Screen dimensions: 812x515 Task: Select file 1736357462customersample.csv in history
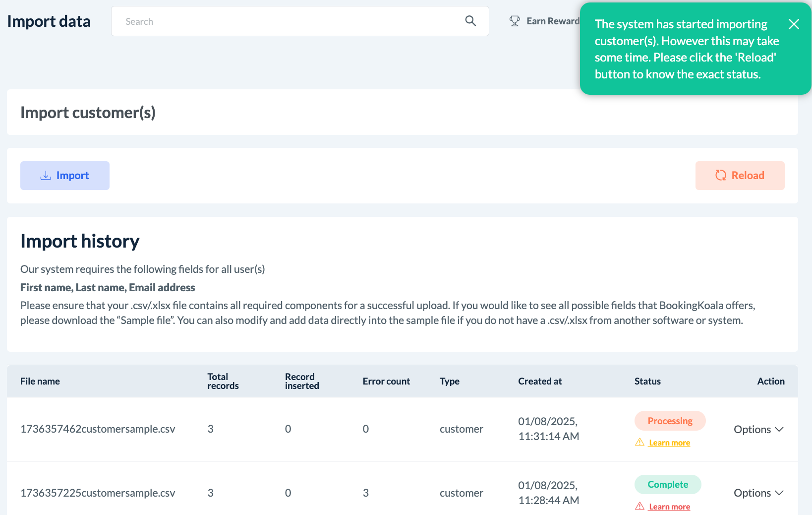tap(98, 429)
